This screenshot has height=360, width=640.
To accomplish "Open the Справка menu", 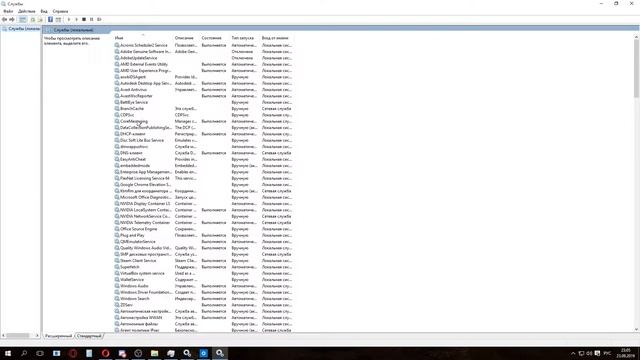I will pyautogui.click(x=60, y=11).
